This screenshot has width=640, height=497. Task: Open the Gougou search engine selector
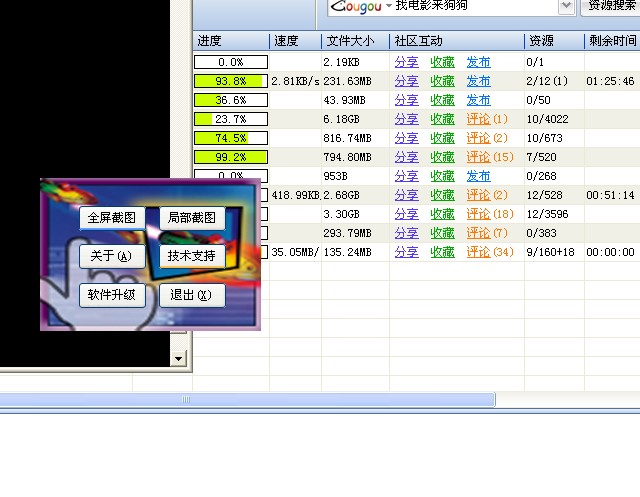coord(361,6)
